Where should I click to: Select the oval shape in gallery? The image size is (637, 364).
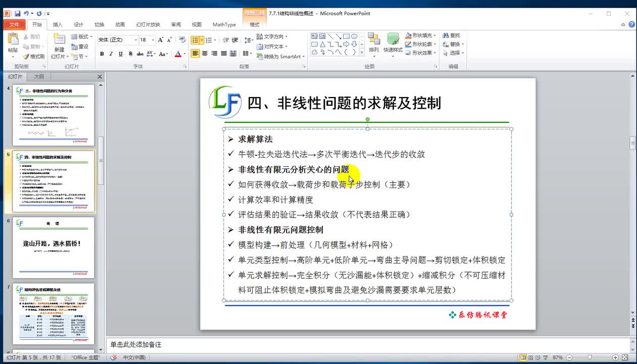point(354,36)
